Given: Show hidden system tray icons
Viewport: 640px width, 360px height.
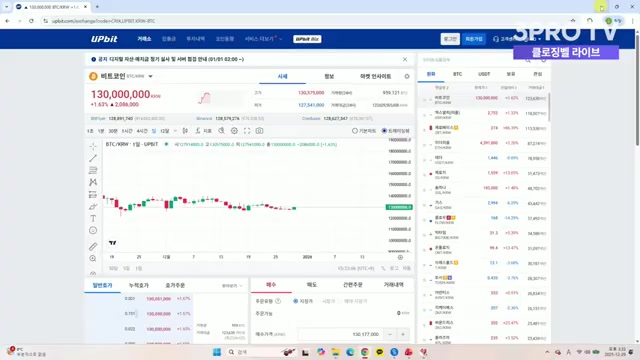Looking at the screenshot, I should [547, 352].
